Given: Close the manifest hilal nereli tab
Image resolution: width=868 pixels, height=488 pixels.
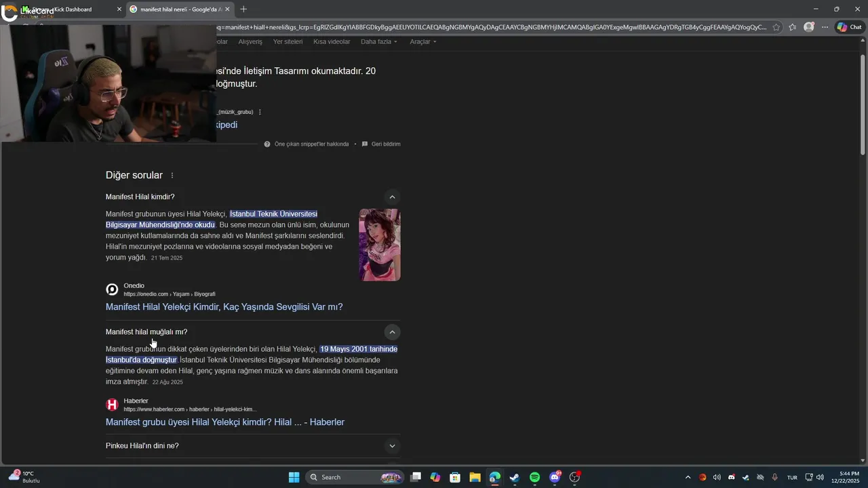Looking at the screenshot, I should click(227, 9).
